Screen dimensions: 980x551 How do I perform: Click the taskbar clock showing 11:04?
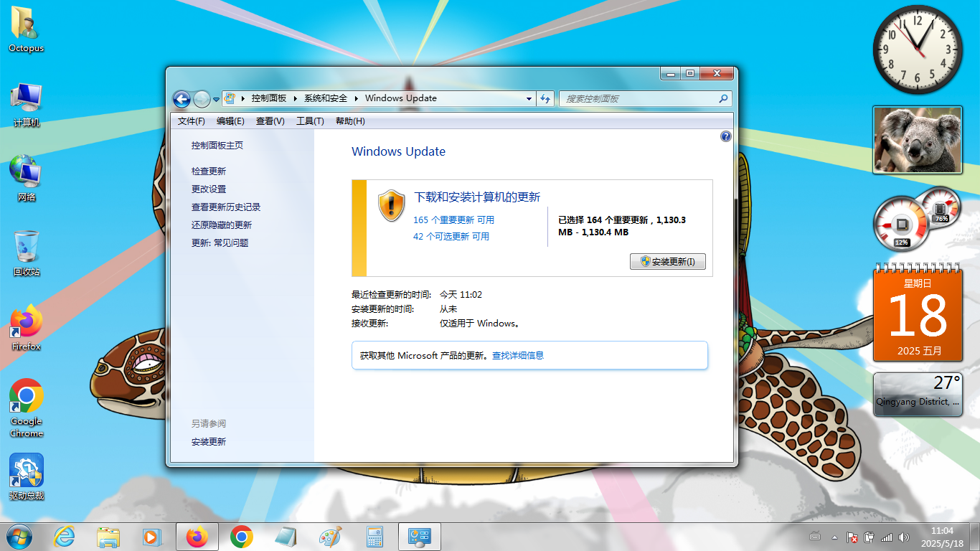(x=942, y=537)
